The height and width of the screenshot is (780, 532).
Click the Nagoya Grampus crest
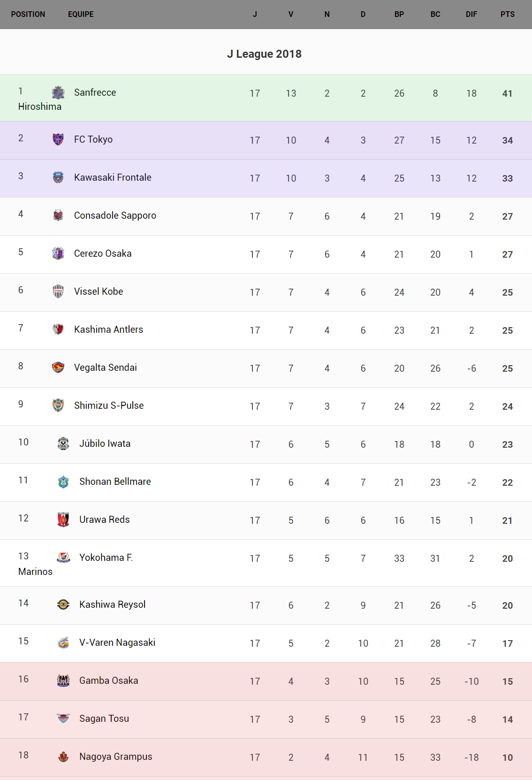click(63, 757)
